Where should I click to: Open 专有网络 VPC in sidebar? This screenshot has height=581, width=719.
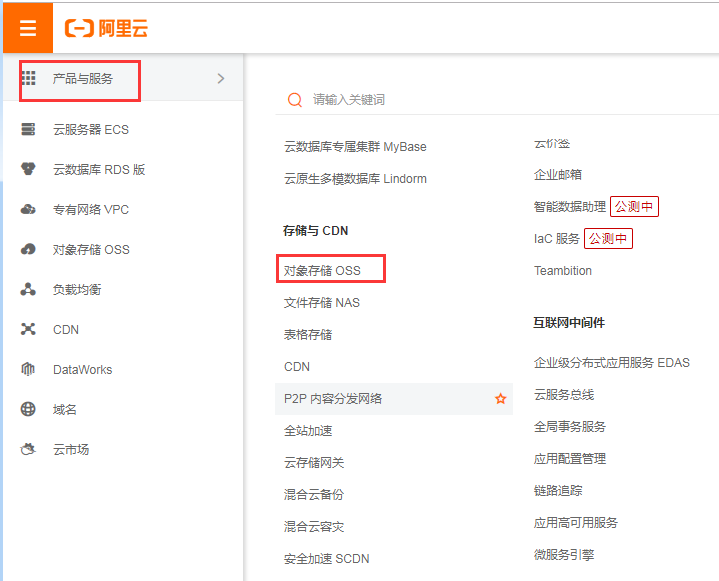[91, 210]
